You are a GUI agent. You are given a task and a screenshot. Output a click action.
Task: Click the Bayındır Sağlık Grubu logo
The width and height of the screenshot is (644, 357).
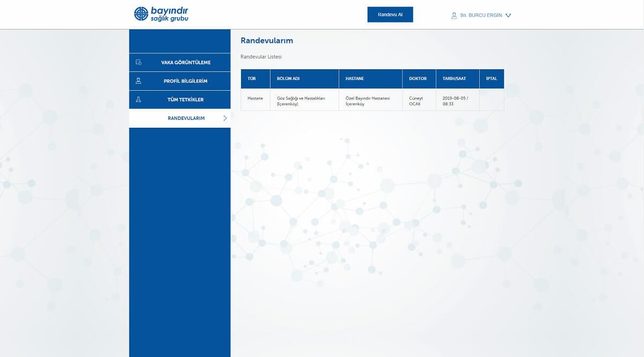coord(161,14)
